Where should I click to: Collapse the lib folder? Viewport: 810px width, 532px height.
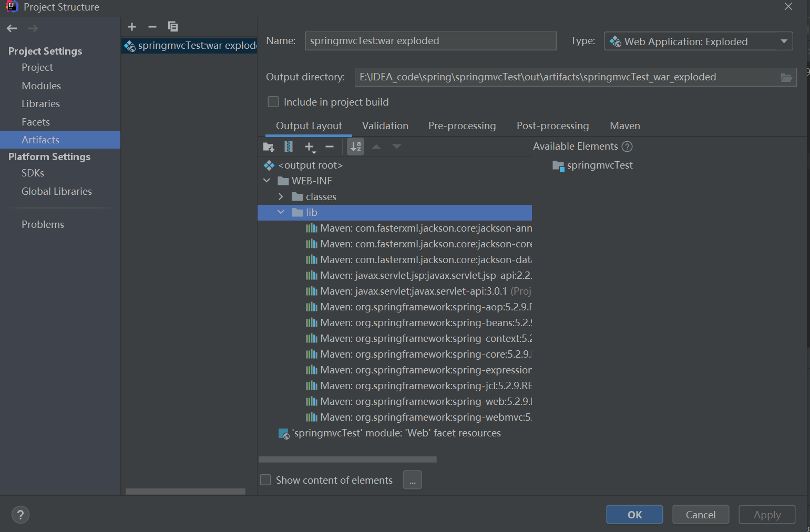tap(281, 212)
